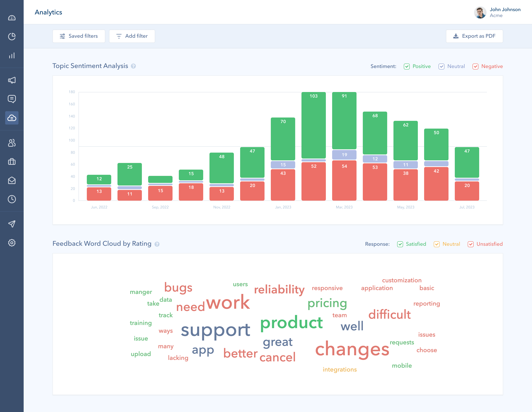The image size is (532, 412).
Task: Click the clock history sidebar icon
Action: click(12, 199)
